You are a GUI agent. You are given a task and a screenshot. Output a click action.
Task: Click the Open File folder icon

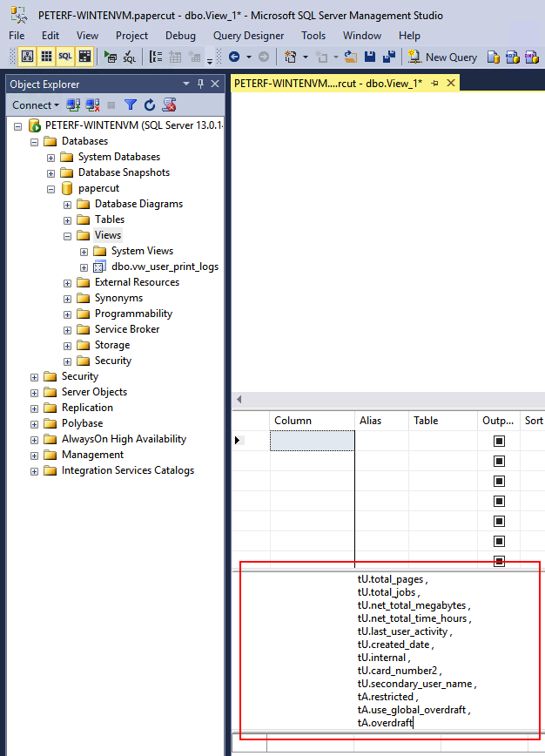[351, 57]
